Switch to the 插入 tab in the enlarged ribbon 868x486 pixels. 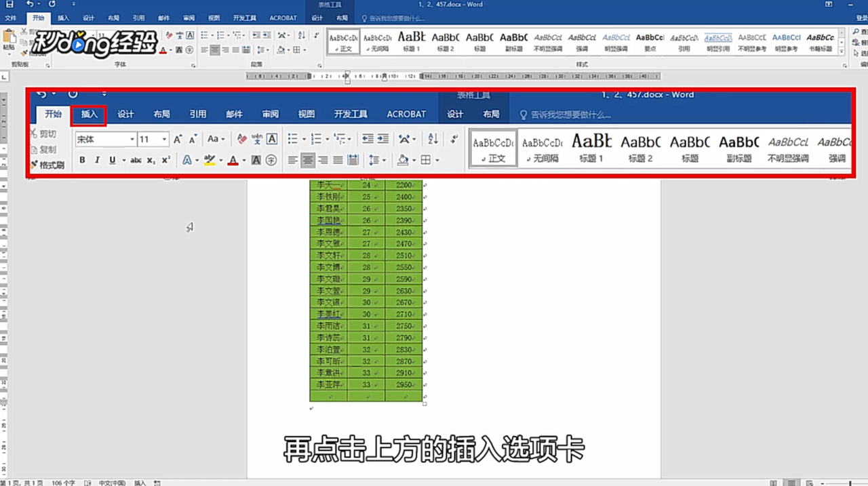(x=90, y=115)
